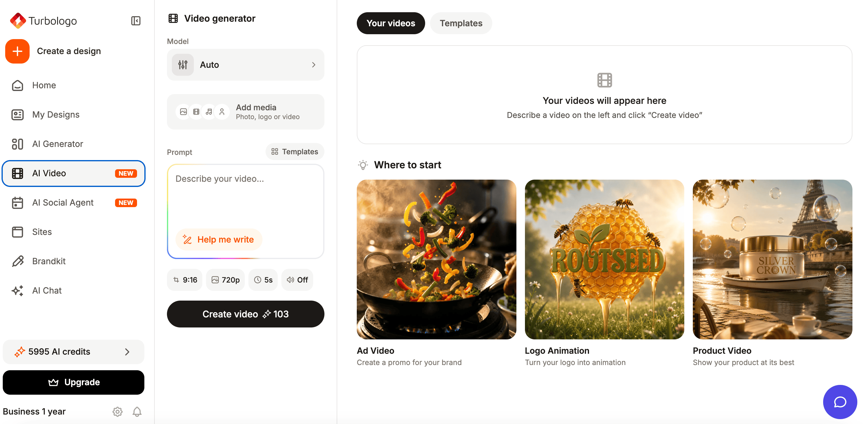
Task: Open the blue chat support bubble
Action: 840,402
